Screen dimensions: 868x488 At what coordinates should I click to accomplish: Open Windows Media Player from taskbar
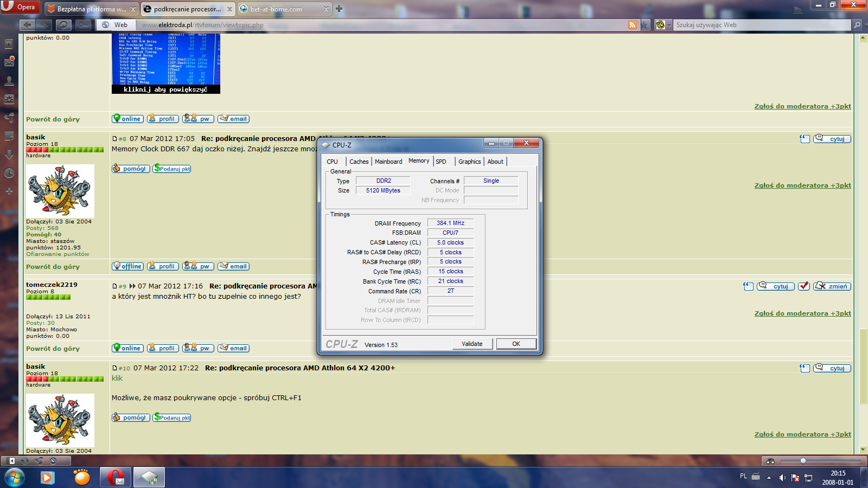point(48,478)
